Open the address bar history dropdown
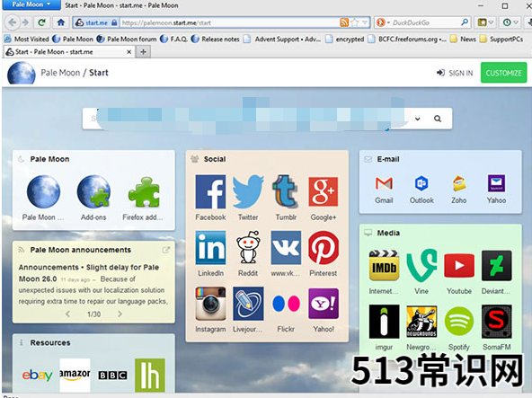The width and height of the screenshot is (532, 398). (x=365, y=22)
